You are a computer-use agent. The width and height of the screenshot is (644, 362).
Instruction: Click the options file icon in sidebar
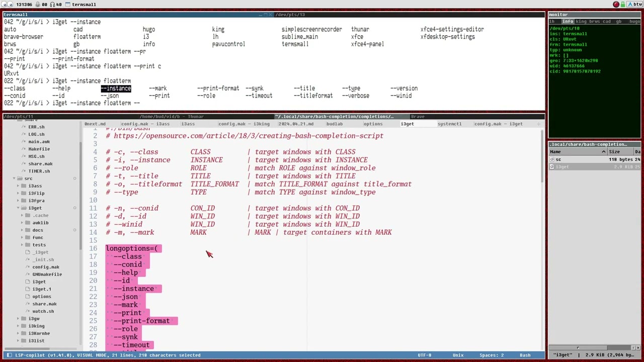[x=28, y=297]
